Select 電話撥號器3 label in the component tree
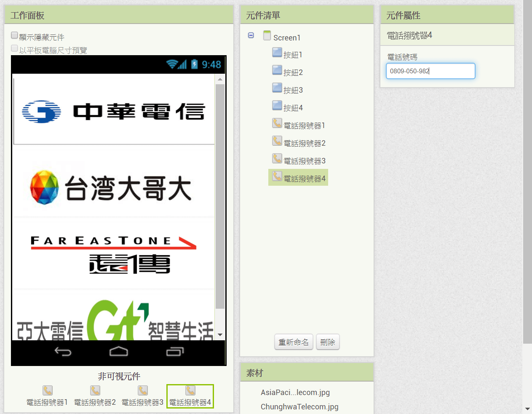Screen dimensions: 532x414 point(305,161)
